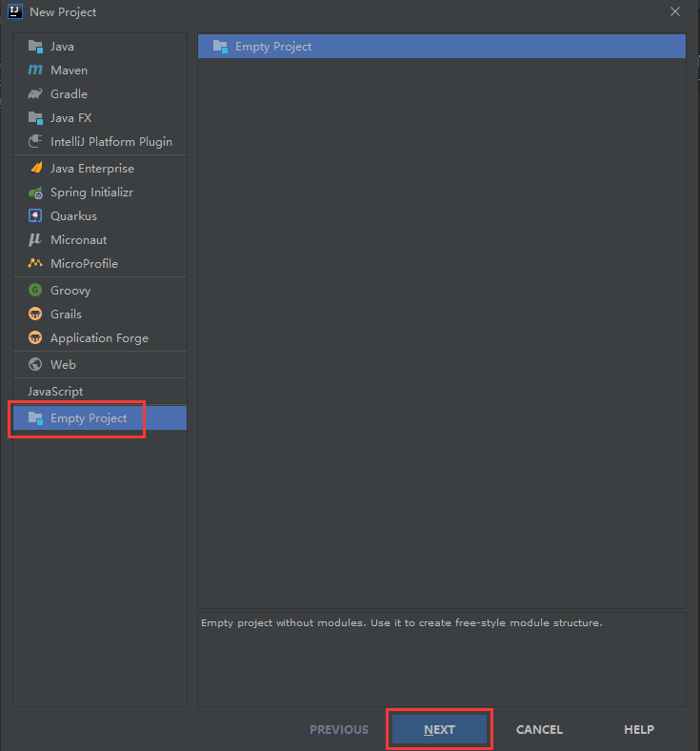Click the Web globe icon

pos(35,364)
